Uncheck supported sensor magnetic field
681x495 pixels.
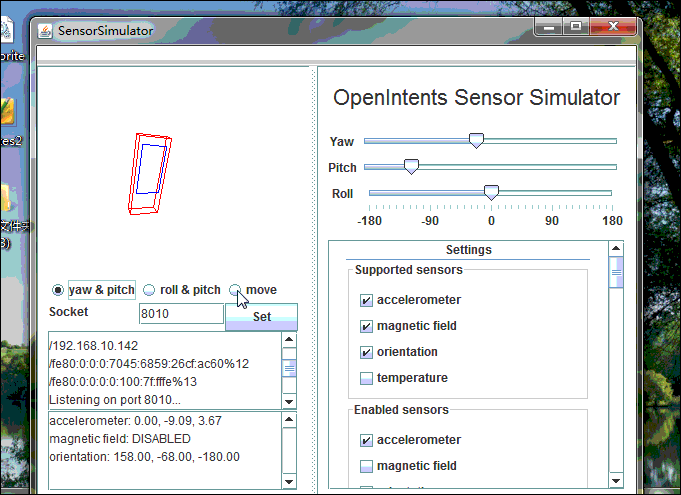(x=366, y=326)
